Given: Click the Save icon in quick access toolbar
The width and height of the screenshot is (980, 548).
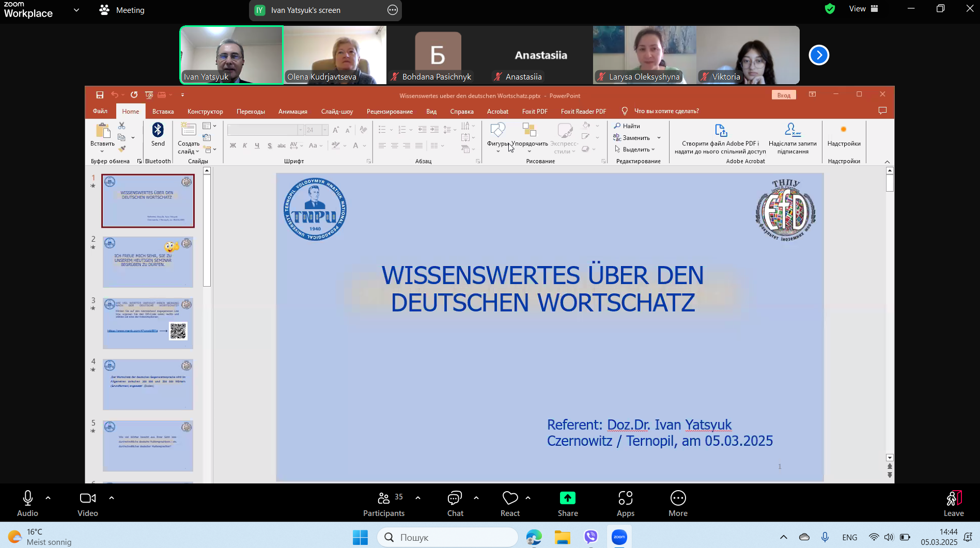Looking at the screenshot, I should (100, 95).
